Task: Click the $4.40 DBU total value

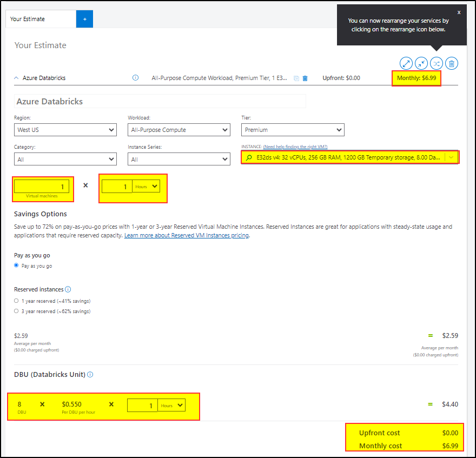Action: coord(450,404)
